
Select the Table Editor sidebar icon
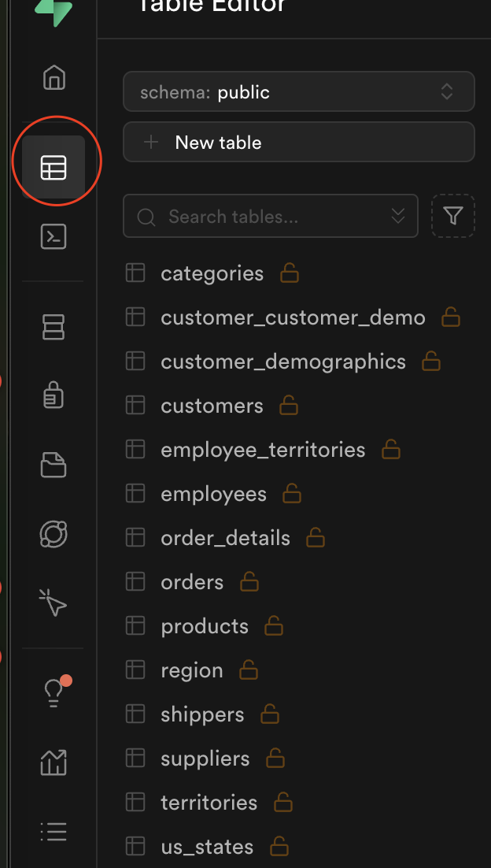[54, 168]
